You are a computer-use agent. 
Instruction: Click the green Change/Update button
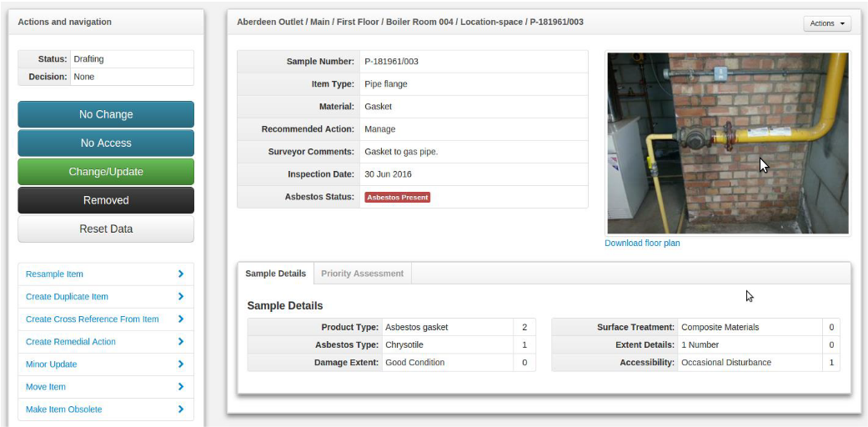[x=106, y=172]
